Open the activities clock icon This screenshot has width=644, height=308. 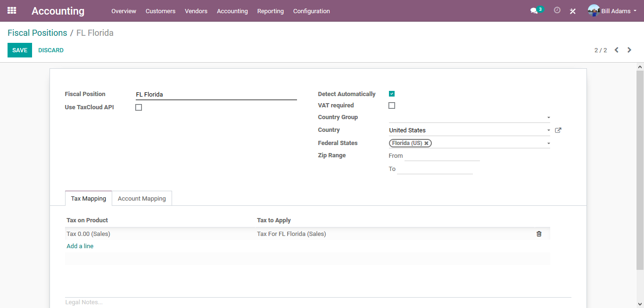coord(557,10)
